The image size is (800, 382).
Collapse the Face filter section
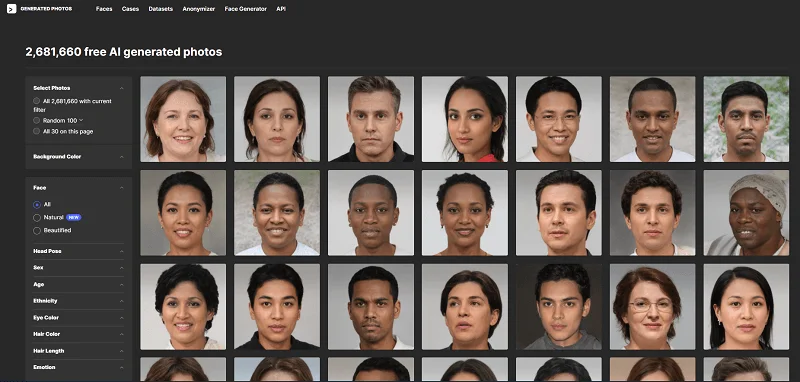click(121, 188)
